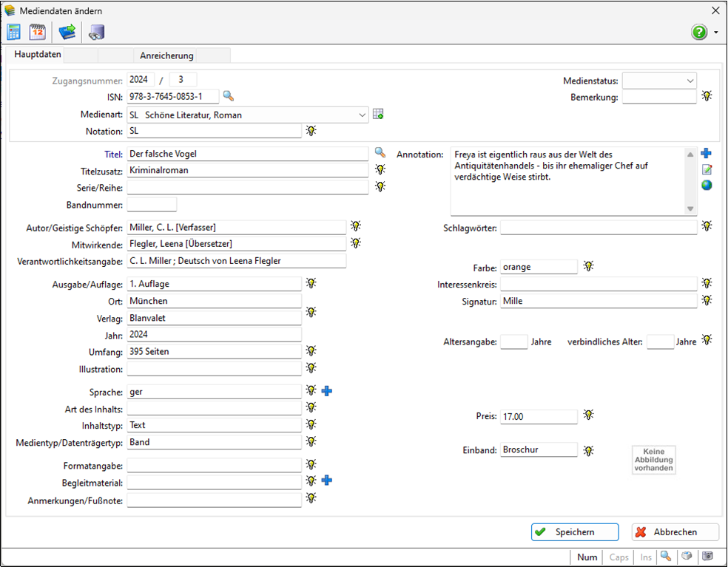This screenshot has height=567, width=728.
Task: Click the blue book with green arrow icon
Action: 67,32
